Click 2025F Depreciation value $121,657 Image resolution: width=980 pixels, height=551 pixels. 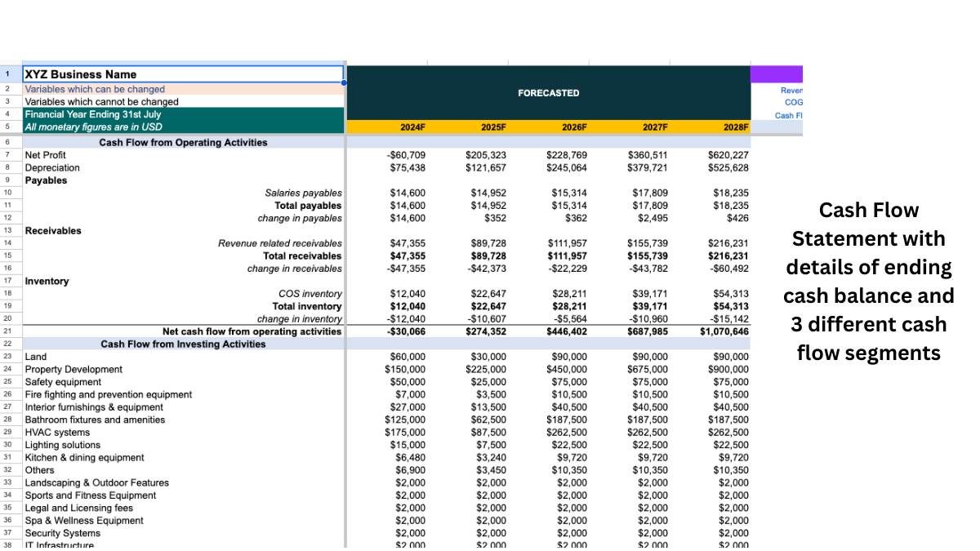coord(486,167)
